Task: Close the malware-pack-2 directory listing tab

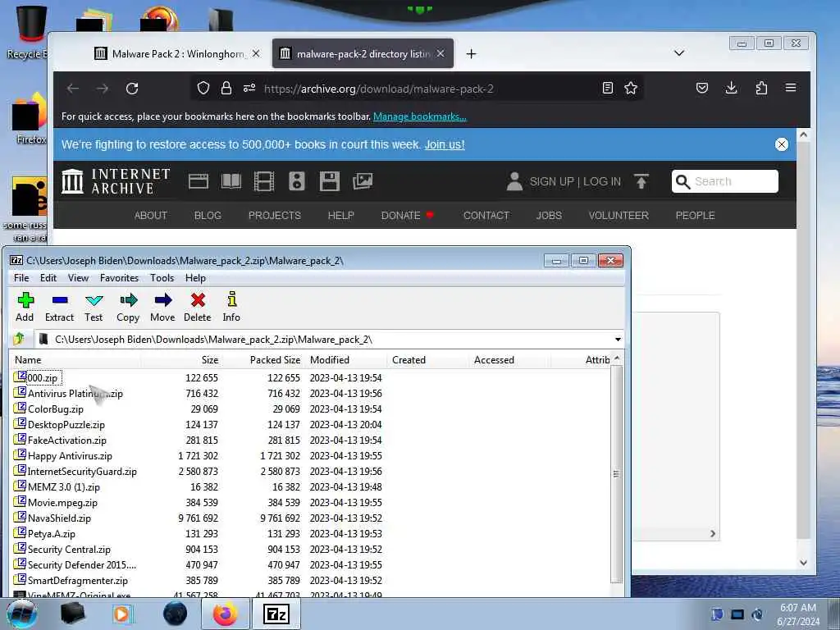Action: 441,53
